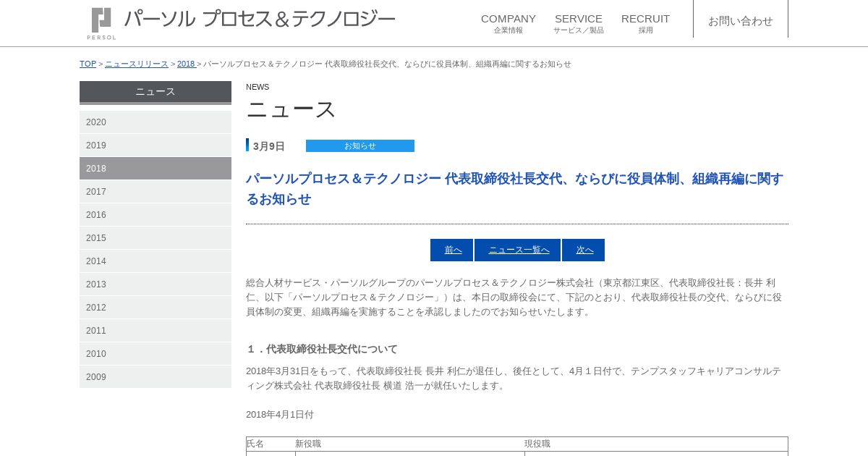Go to previous article with 前へ
Screen dimensions: 868x456
click(452, 250)
